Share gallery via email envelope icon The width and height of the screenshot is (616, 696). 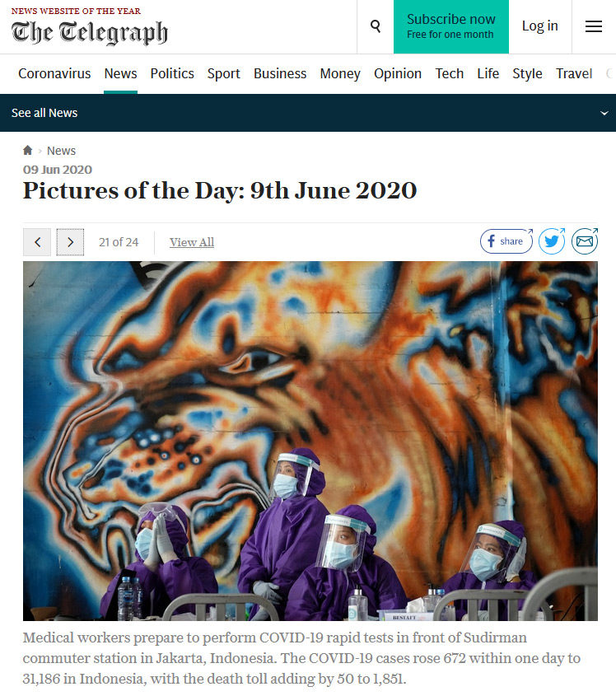[585, 241]
